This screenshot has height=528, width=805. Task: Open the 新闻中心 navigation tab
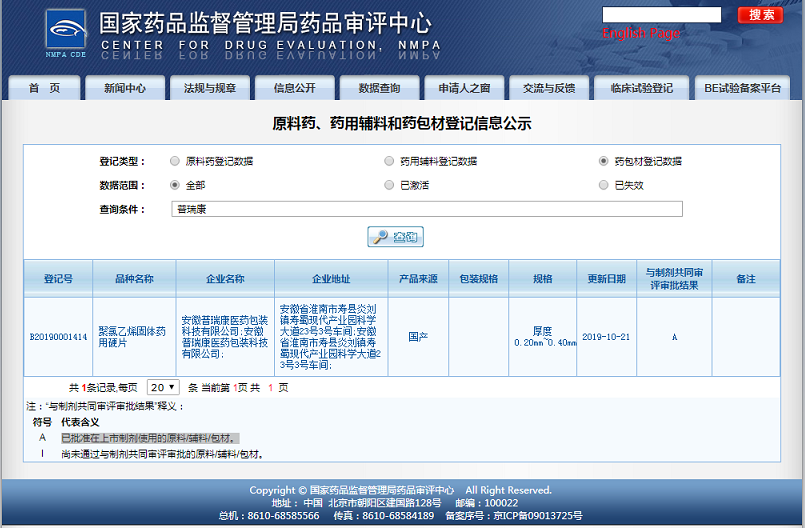pos(125,88)
